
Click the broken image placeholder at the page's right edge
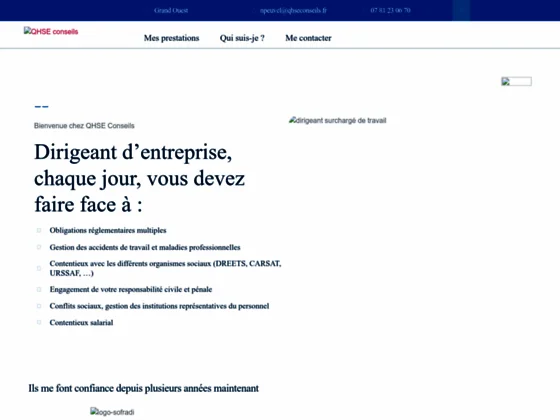coord(516,81)
